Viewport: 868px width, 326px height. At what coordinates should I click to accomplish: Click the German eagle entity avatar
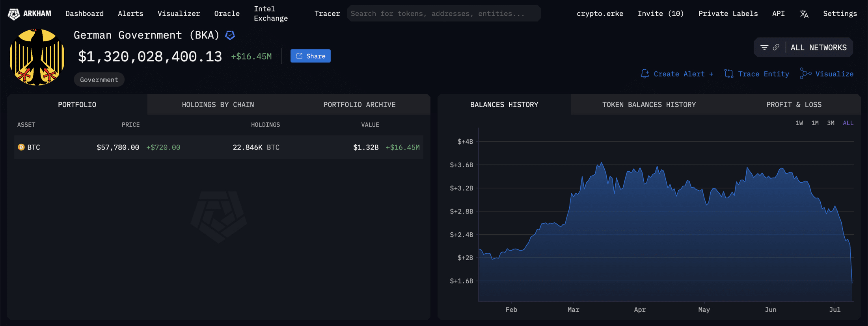tap(37, 57)
